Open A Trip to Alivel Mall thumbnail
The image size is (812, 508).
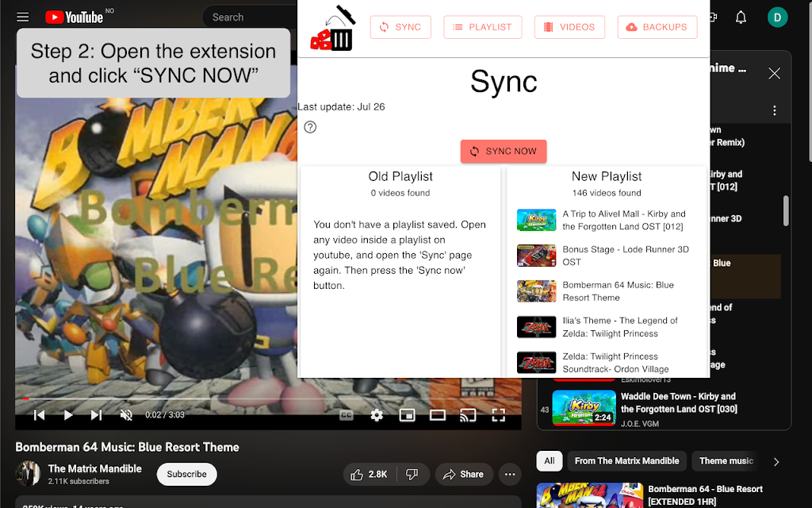[x=537, y=220]
